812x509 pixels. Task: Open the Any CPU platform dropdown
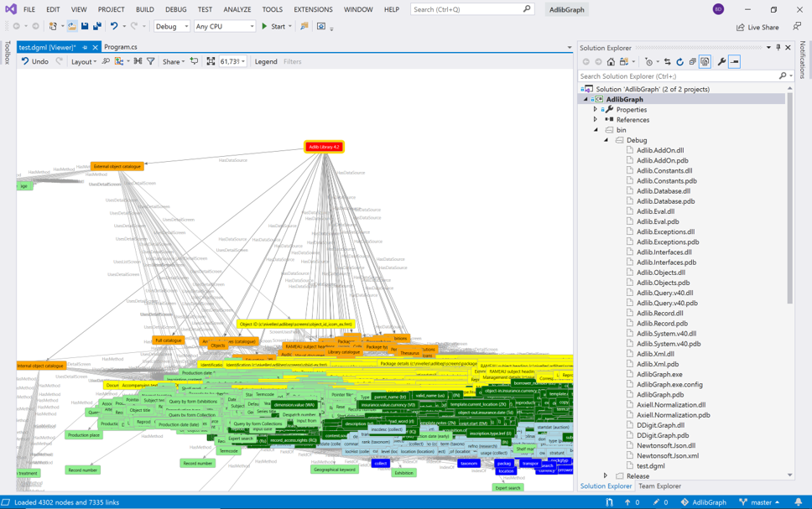click(x=225, y=26)
